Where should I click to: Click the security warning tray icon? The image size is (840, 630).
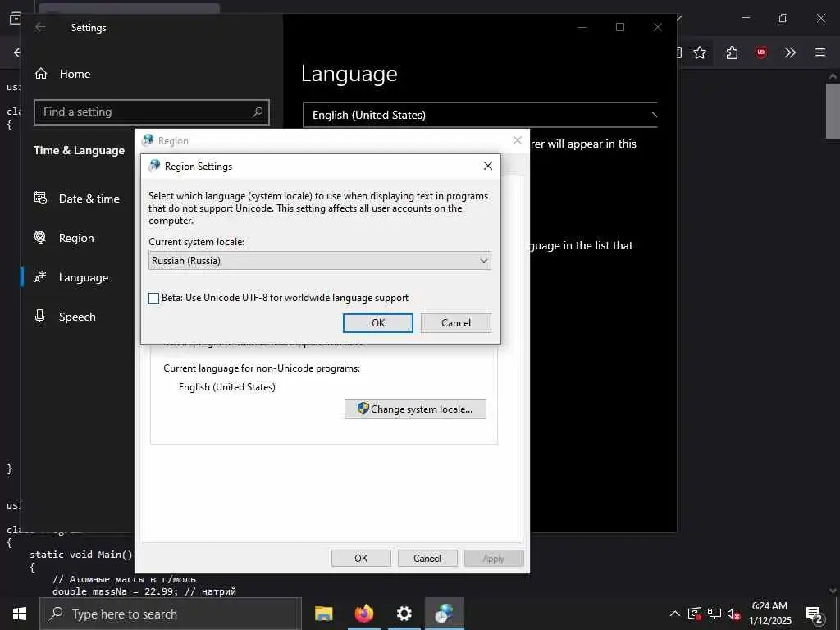click(694, 614)
